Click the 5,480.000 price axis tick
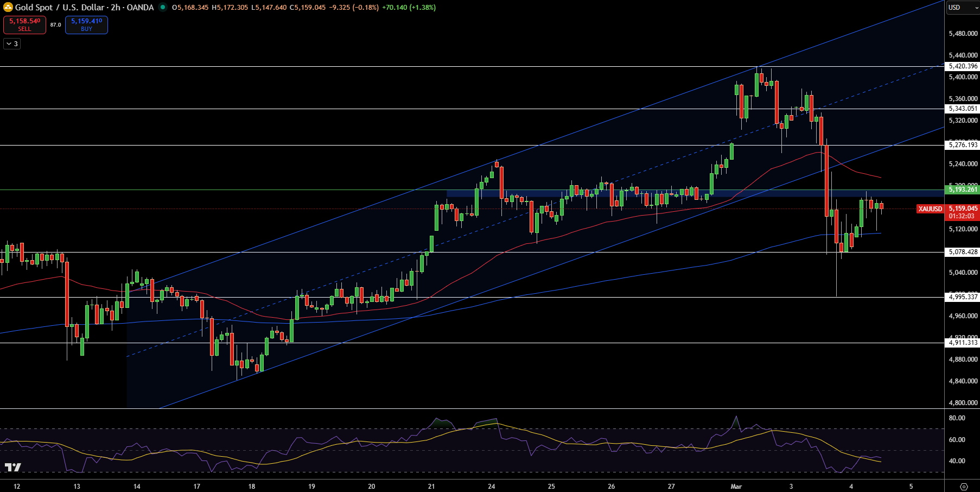980x492 pixels. 963,34
